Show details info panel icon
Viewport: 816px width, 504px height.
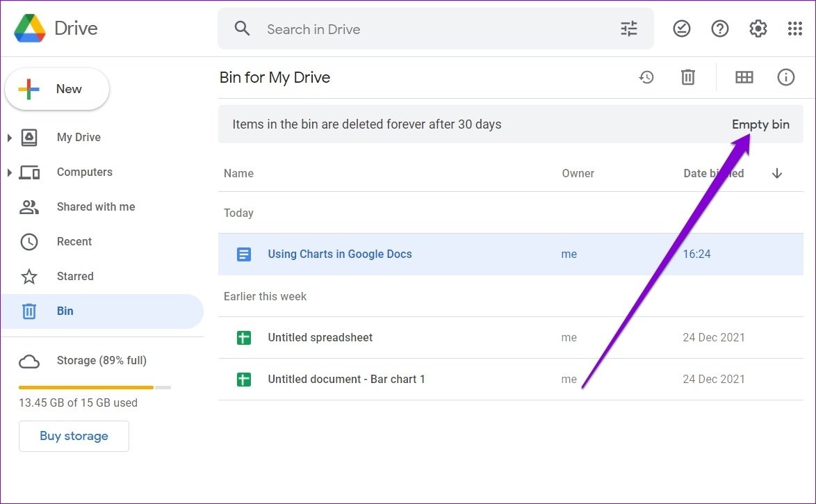point(786,78)
